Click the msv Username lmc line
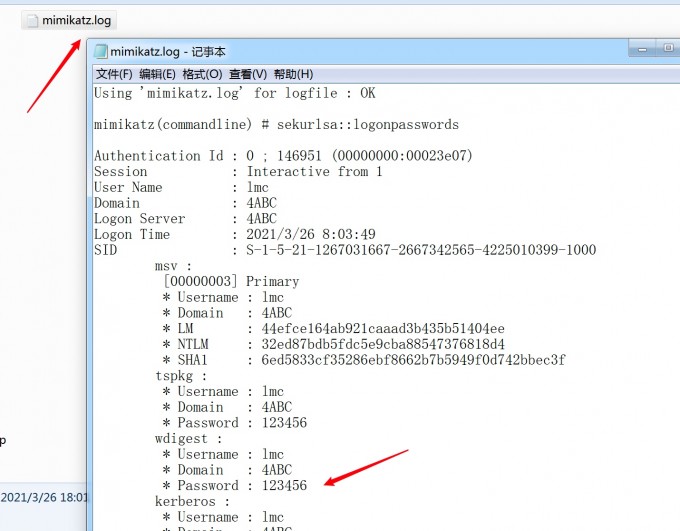This screenshot has width=680, height=531. click(223, 297)
